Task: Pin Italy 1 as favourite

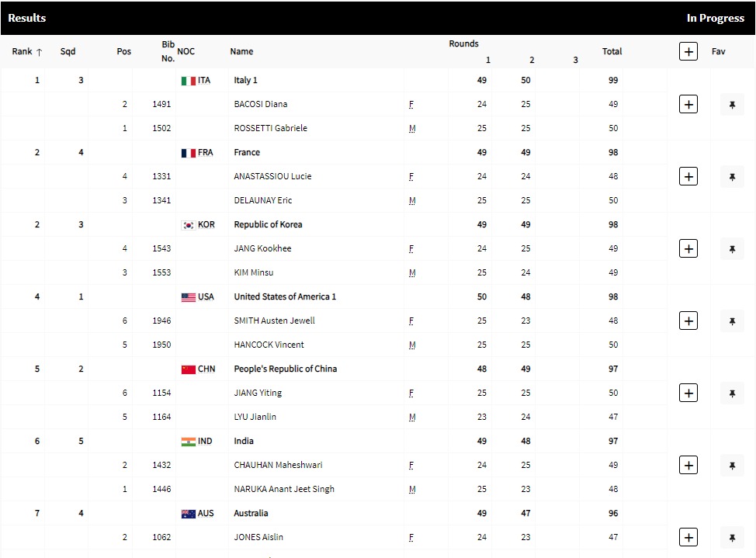Action: [x=732, y=104]
